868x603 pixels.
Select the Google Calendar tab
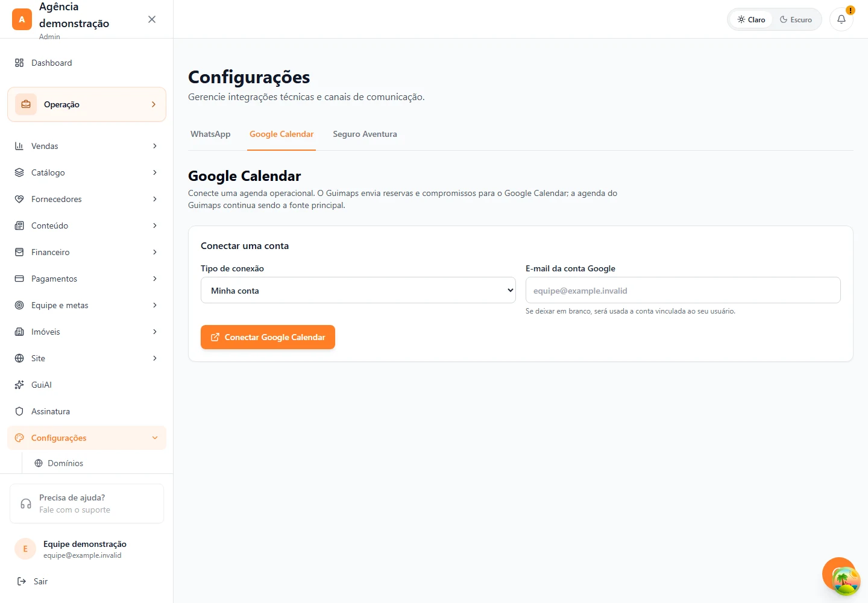tap(281, 134)
